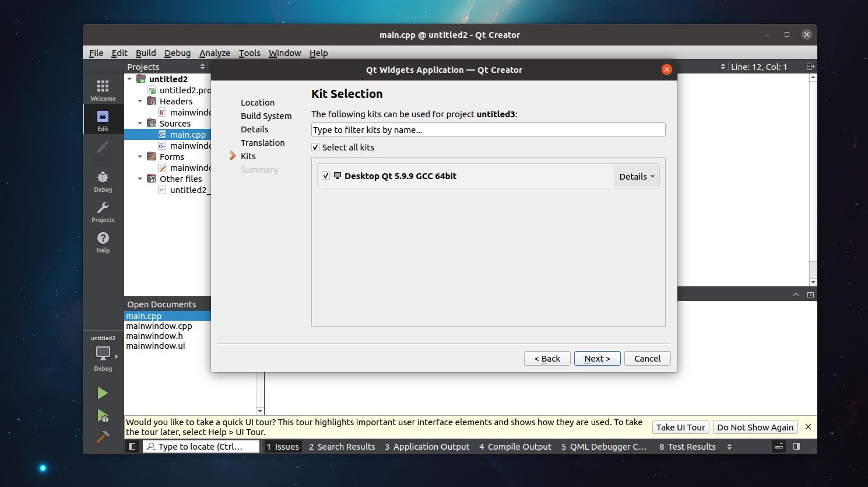868x487 pixels.
Task: Click the Run green play button
Action: 103,393
